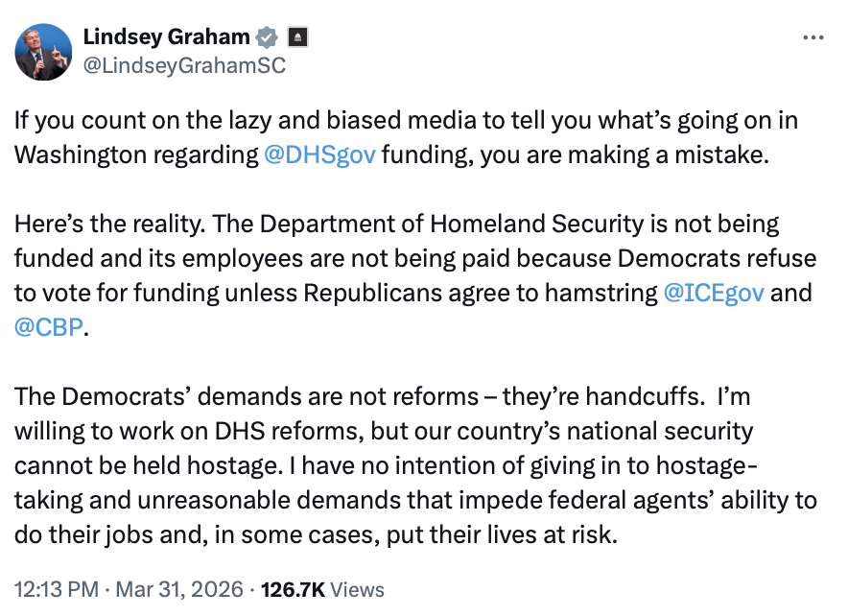Open the @DHSgov mention link
The height and width of the screenshot is (616, 848).
point(319,154)
